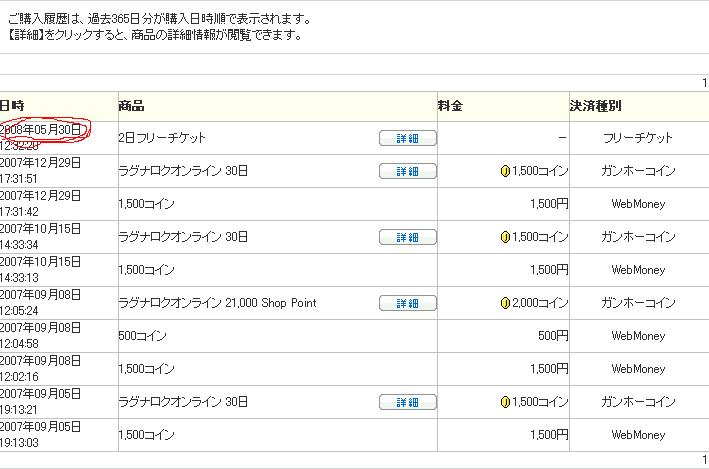709x469 pixels.
Task: Click the 商品 column header
Action: point(131,106)
